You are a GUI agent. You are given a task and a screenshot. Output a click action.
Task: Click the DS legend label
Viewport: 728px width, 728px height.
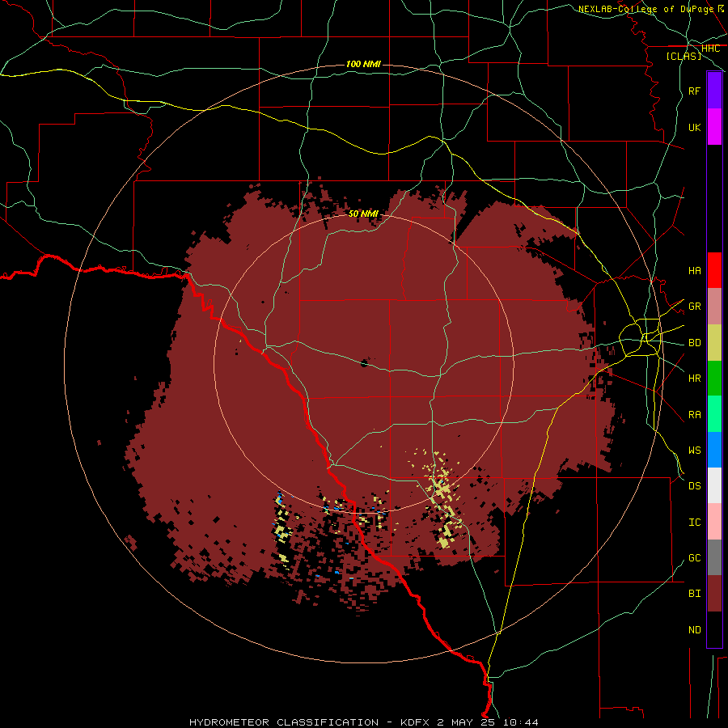pos(694,485)
